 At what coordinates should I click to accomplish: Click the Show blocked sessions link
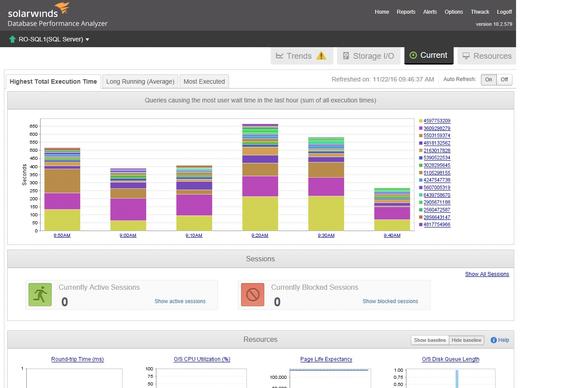pyautogui.click(x=390, y=301)
